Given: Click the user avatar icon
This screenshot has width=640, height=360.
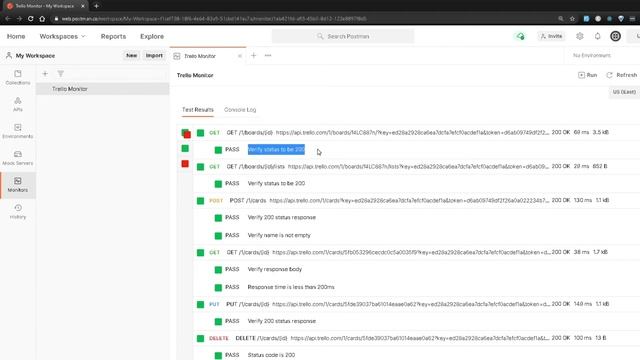Looking at the screenshot, I should [615, 36].
